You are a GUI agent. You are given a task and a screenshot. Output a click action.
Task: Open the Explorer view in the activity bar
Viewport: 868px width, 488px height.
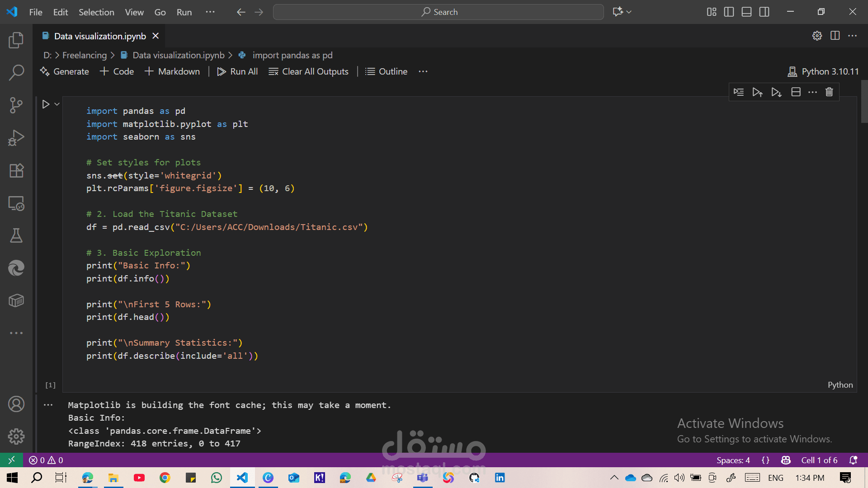click(x=16, y=40)
